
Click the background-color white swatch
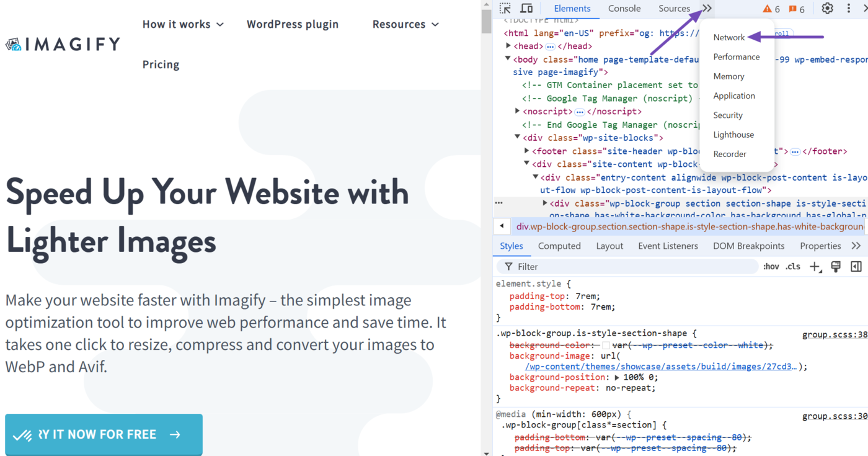click(x=606, y=345)
